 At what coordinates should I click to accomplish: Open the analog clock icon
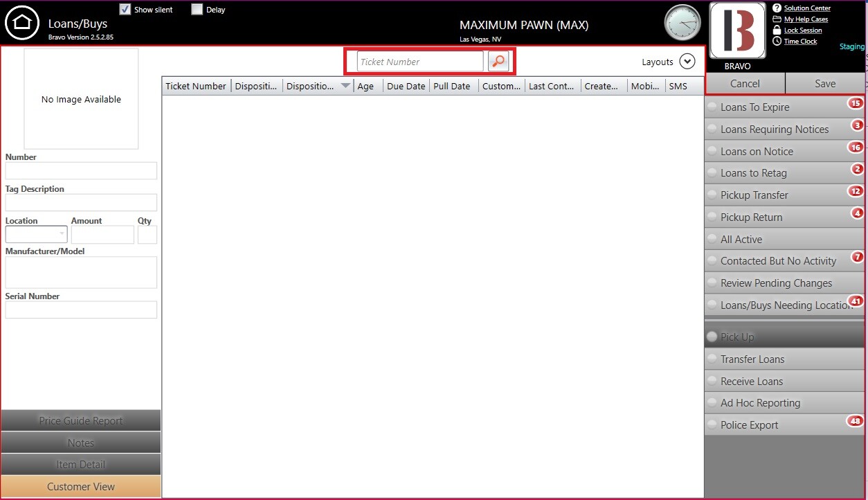tap(682, 23)
